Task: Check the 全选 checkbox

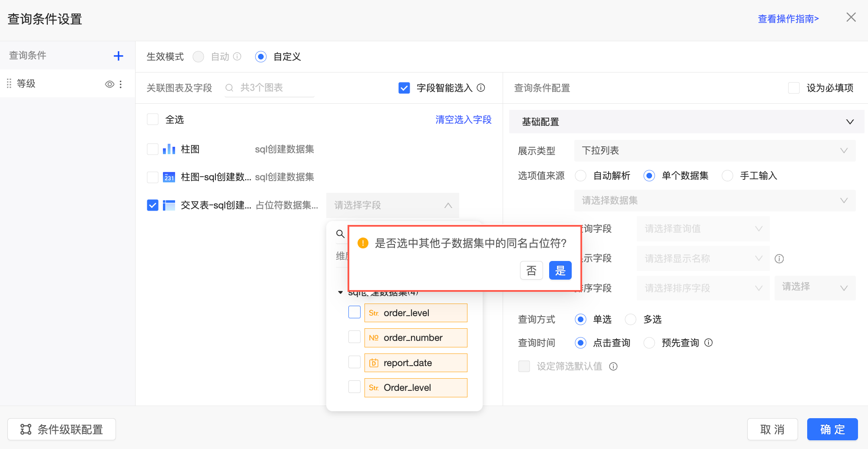Action: [152, 119]
